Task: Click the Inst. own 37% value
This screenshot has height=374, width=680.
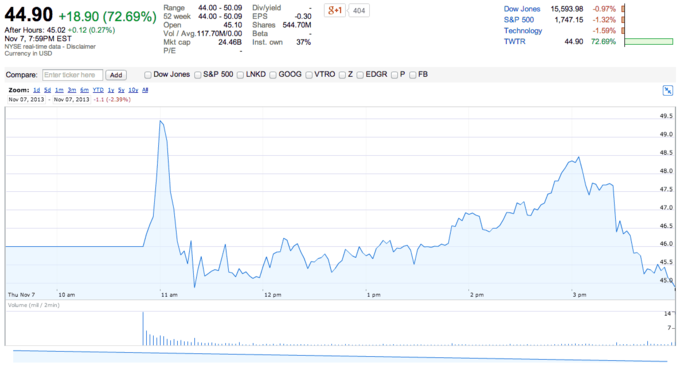Action: pyautogui.click(x=304, y=42)
